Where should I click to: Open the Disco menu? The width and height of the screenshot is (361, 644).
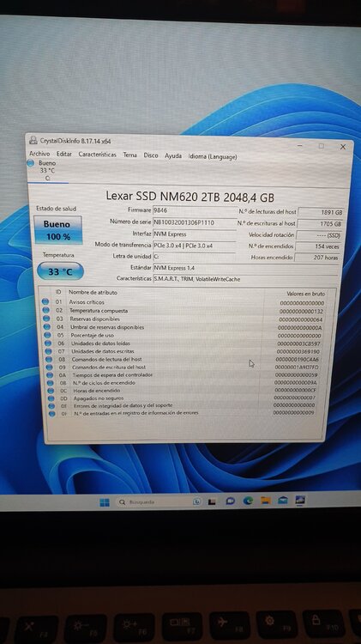pos(151,155)
